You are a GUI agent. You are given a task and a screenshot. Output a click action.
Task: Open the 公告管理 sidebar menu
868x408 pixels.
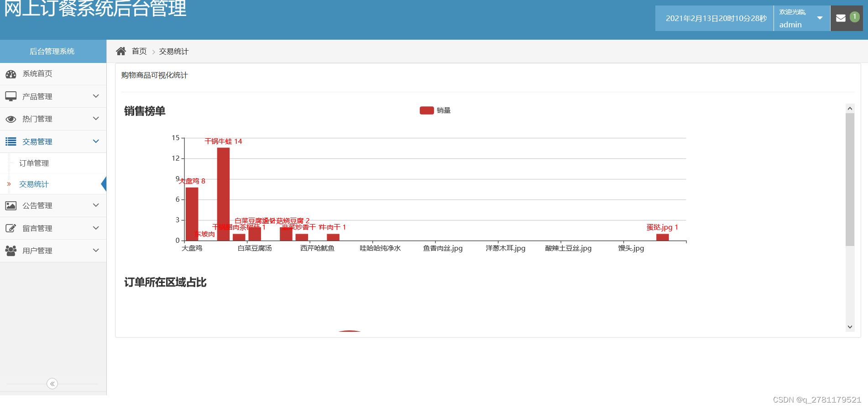[53, 206]
